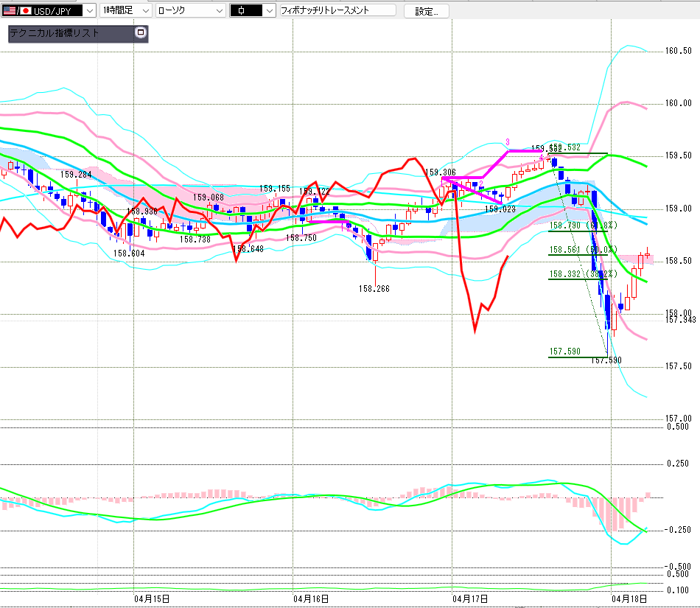This screenshot has height=608, width=700.
Task: Click the 157.590 Fibonacci base line label
Action: click(x=566, y=352)
